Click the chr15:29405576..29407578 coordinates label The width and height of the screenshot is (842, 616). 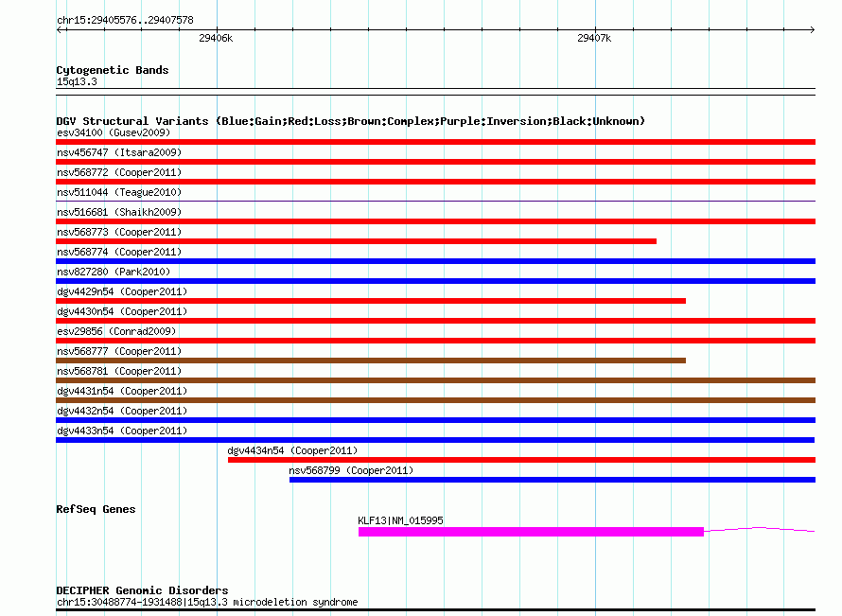tap(125, 20)
